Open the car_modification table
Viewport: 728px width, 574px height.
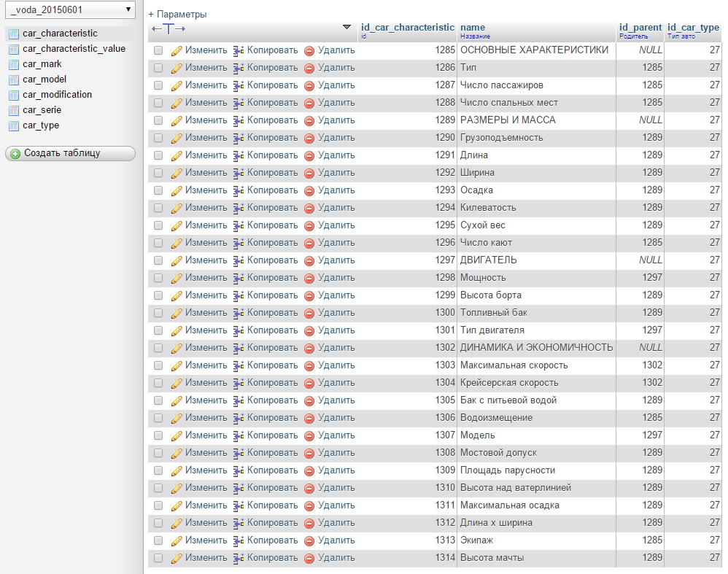(57, 95)
